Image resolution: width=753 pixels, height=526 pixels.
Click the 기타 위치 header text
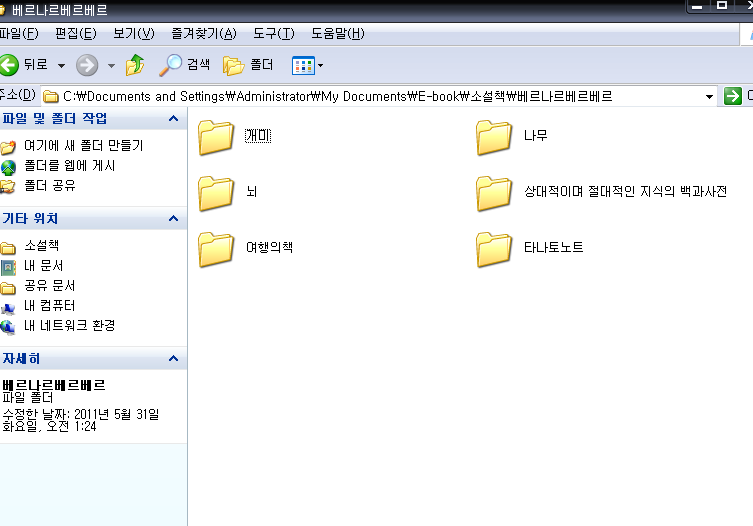tap(30, 219)
